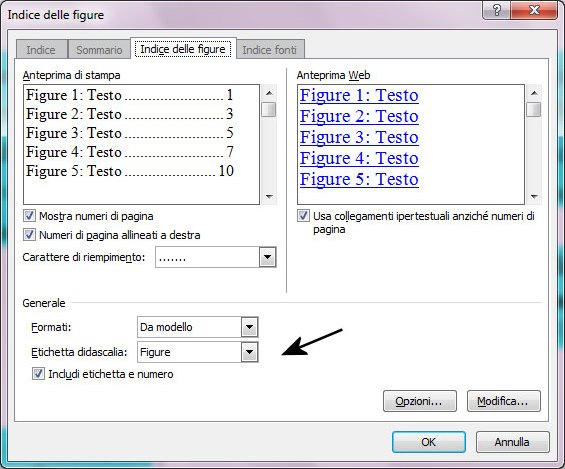The image size is (565, 469).
Task: Click scroll up arrow in Anteprima Web
Action: (x=534, y=93)
